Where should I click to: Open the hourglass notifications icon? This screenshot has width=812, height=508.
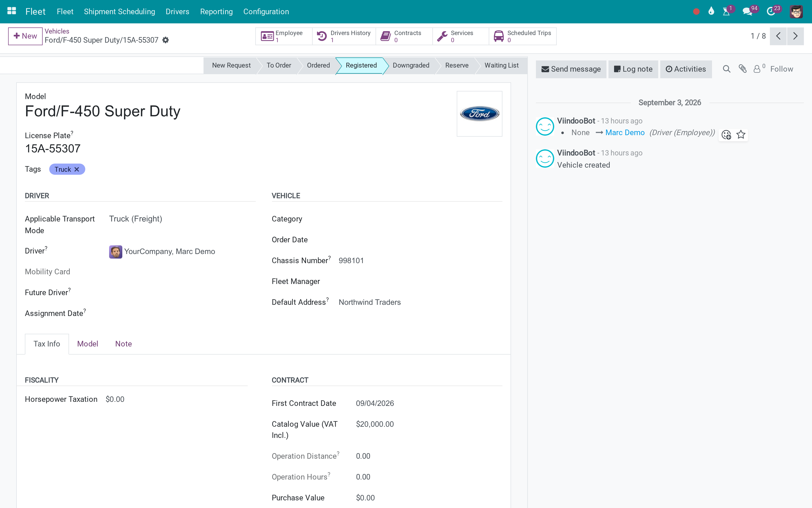point(726,11)
